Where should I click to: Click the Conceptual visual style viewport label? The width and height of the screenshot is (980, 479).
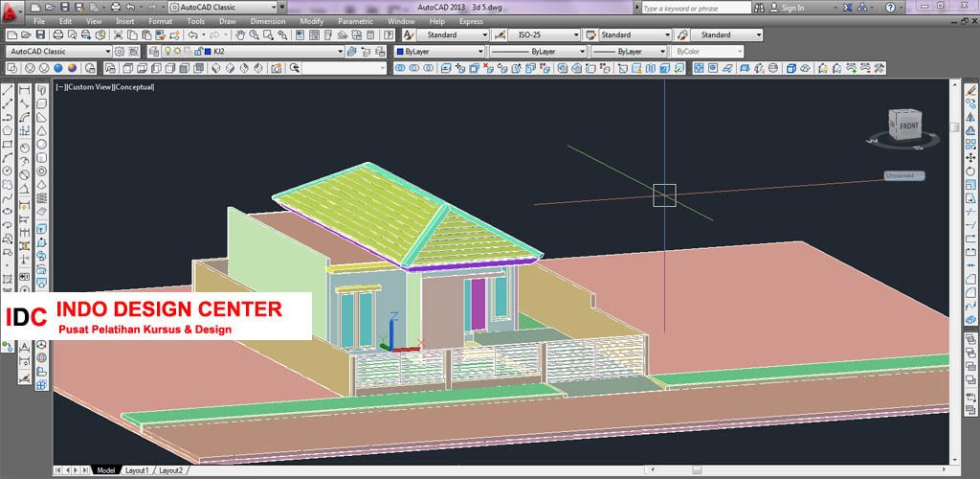pos(134,87)
